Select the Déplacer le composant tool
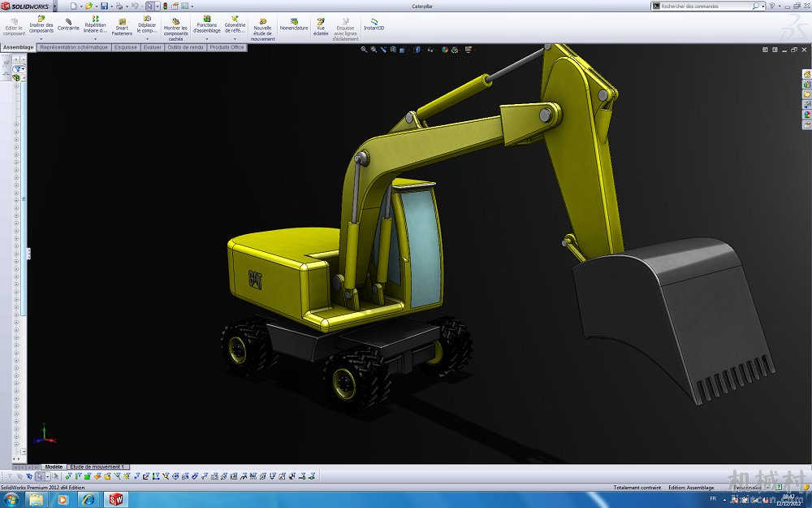812x508 pixels. pyautogui.click(x=147, y=24)
